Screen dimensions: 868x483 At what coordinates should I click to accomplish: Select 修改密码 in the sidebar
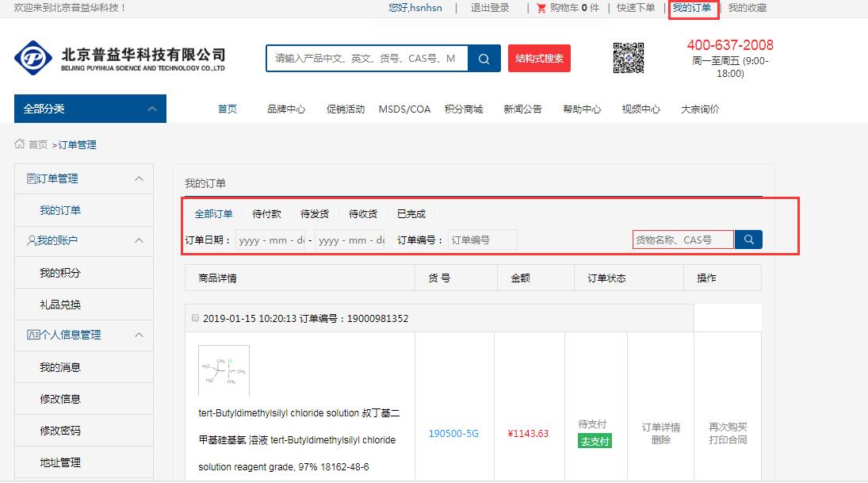click(x=60, y=431)
